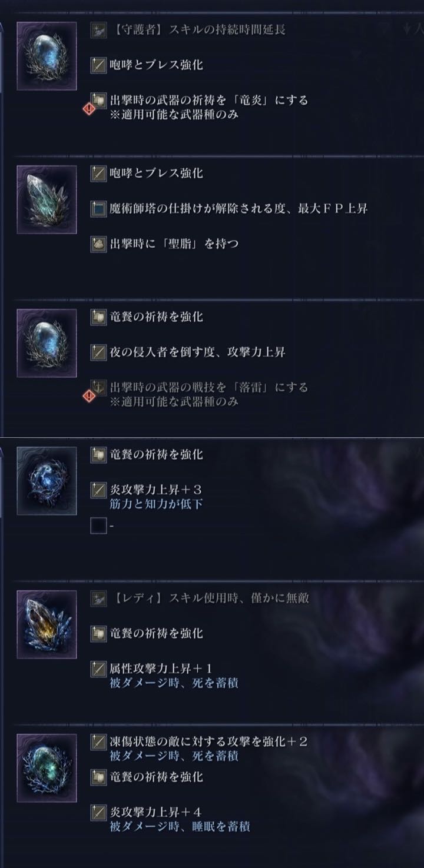Image resolution: width=424 pixels, height=868 pixels.
Task: Select the first relic with 竜炎 effect
Action: (47, 56)
